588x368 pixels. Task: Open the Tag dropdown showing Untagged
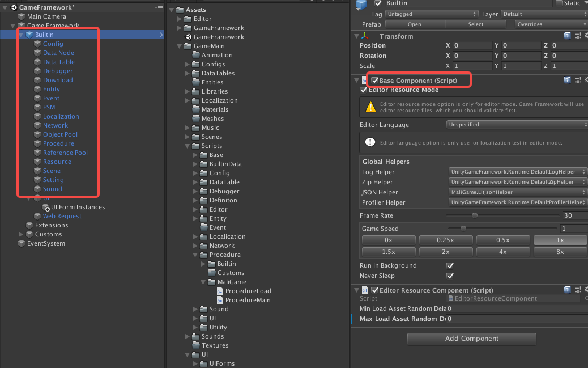pos(432,14)
